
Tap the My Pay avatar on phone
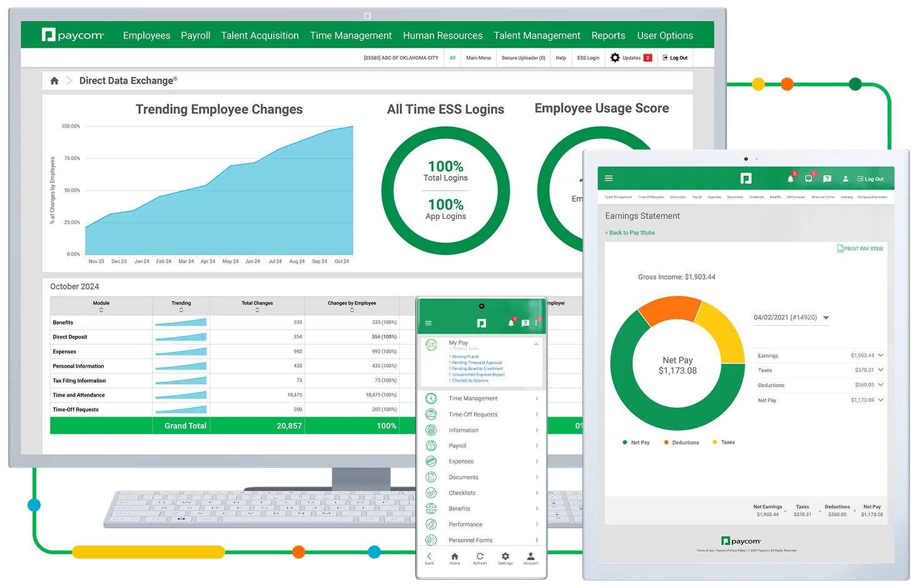pyautogui.click(x=432, y=345)
